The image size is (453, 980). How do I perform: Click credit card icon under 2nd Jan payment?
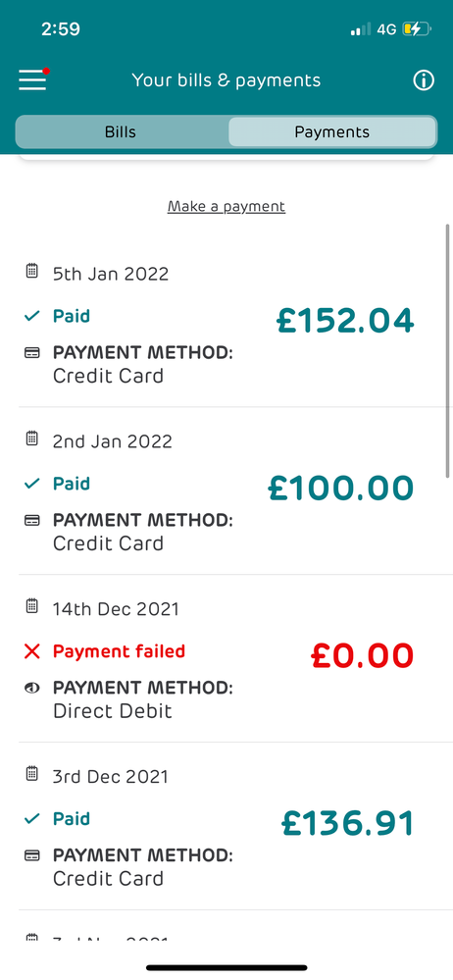point(31,520)
